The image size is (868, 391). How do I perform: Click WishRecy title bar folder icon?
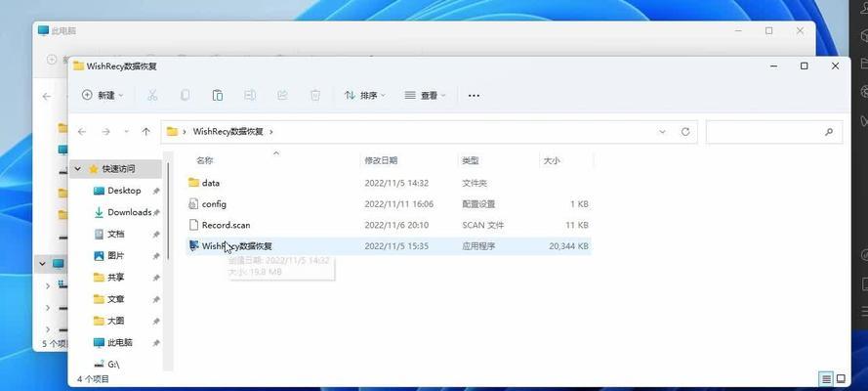[x=79, y=65]
